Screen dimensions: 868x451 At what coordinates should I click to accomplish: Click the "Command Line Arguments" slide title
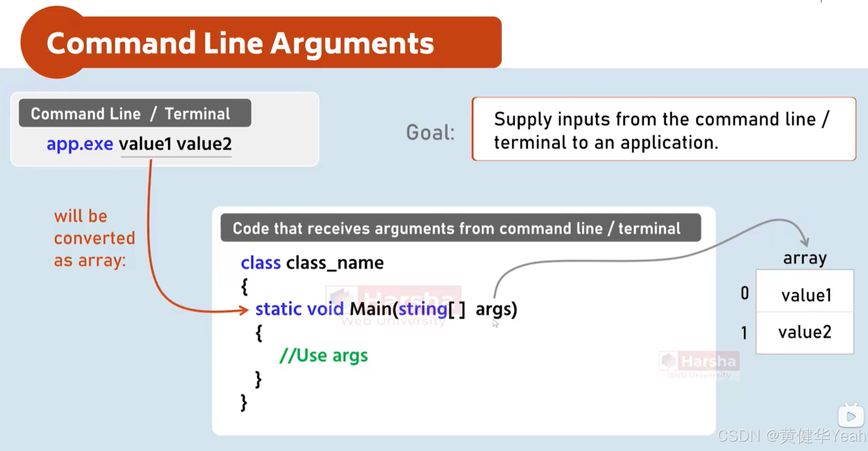[x=240, y=43]
